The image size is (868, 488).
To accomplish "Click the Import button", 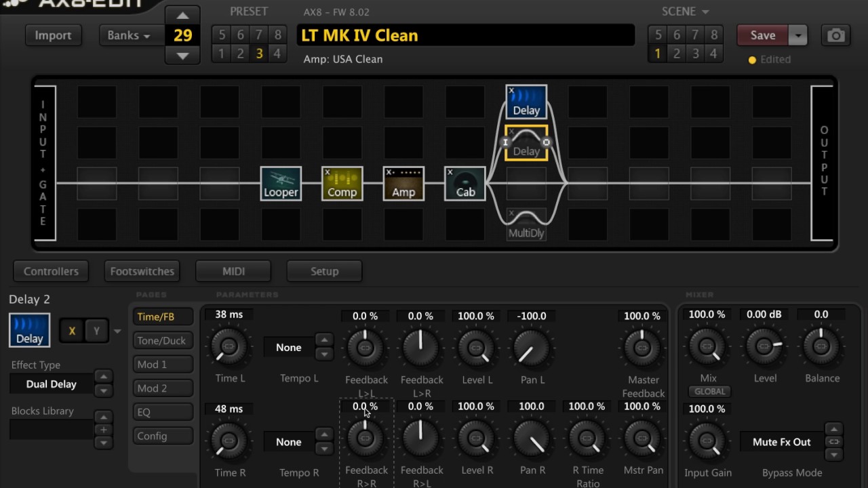I will (53, 35).
